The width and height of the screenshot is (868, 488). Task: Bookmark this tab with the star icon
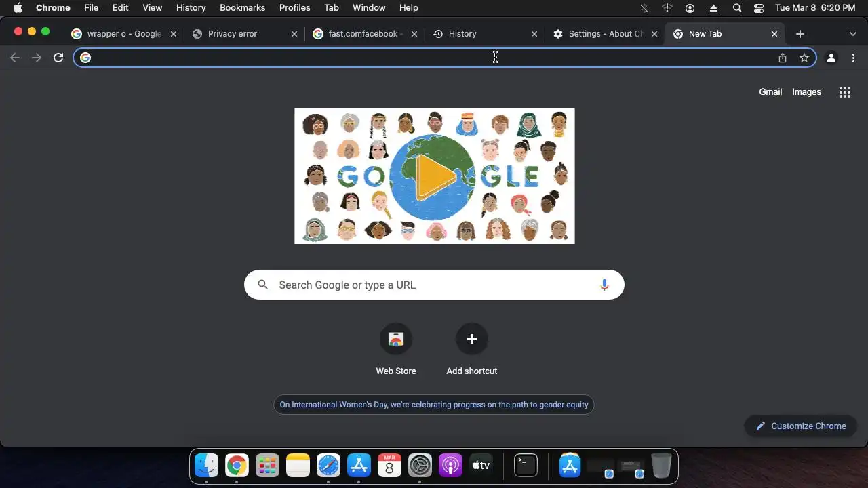[804, 58]
